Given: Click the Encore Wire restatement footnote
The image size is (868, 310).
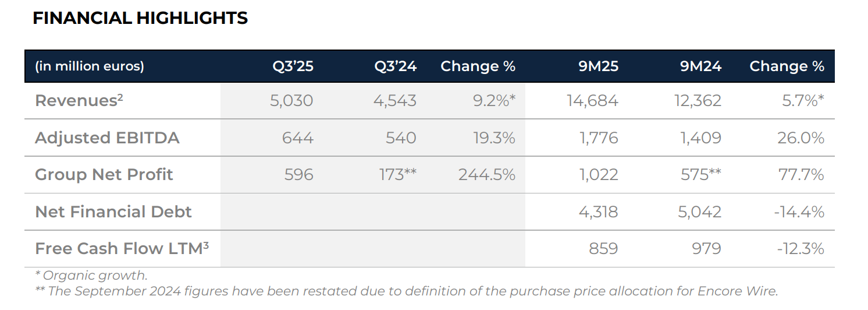Looking at the screenshot, I should [x=407, y=291].
